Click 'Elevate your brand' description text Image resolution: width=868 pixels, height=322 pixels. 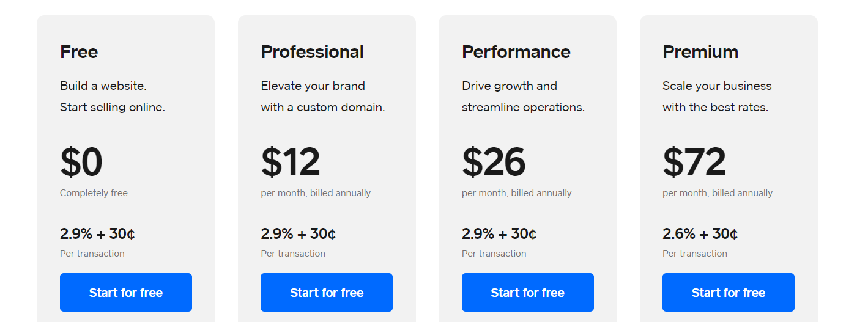pyautogui.click(x=313, y=86)
